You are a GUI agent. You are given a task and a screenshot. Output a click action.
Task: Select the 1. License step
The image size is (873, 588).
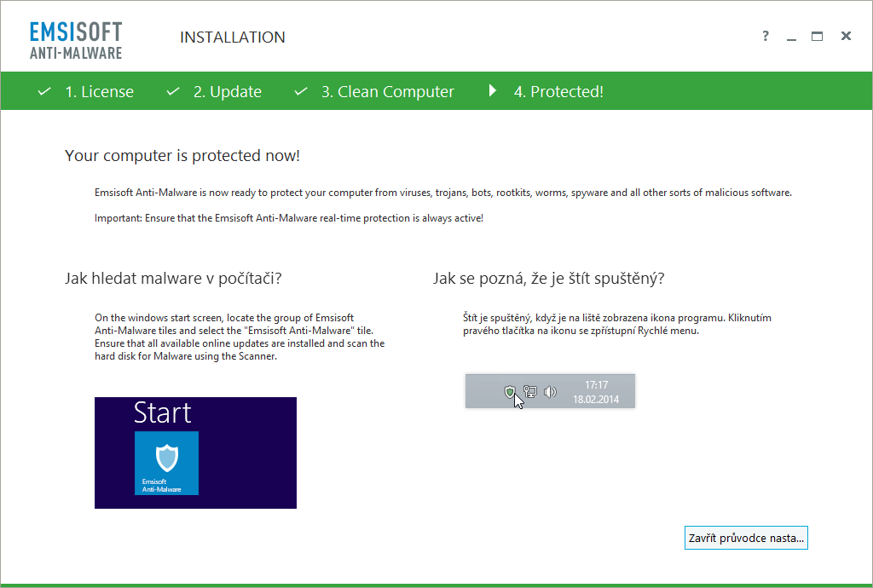pyautogui.click(x=99, y=91)
